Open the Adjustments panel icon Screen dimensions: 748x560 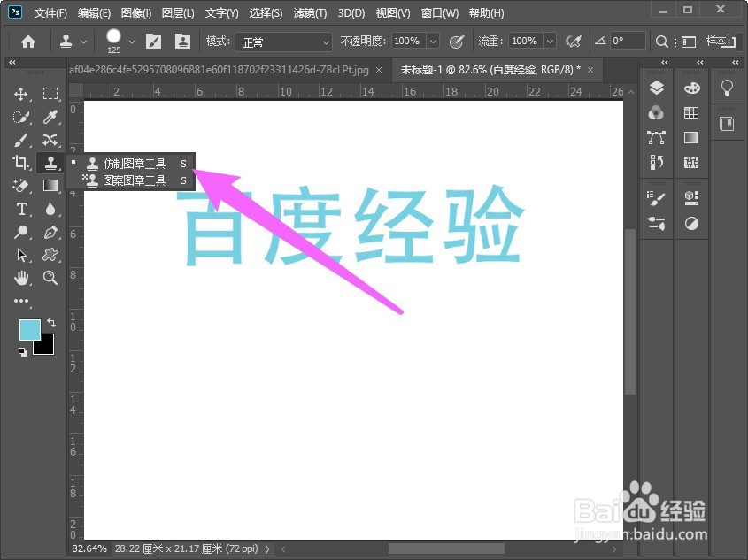pyautogui.click(x=691, y=223)
